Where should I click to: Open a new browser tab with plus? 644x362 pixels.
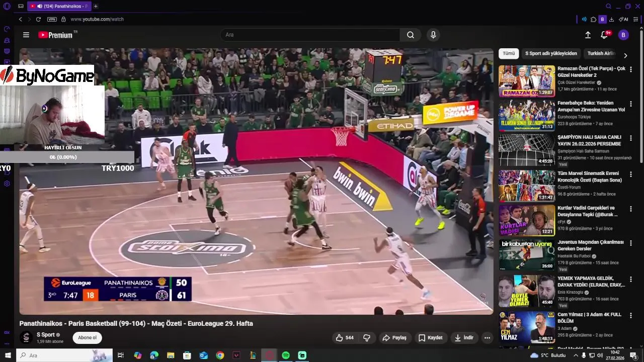point(96,6)
